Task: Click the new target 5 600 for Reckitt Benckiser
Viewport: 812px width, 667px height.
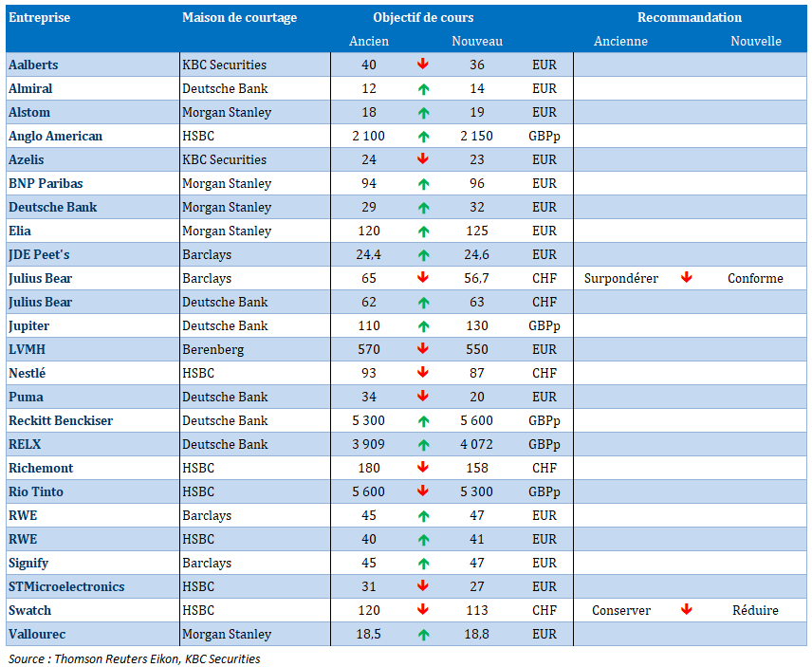Action: point(470,420)
